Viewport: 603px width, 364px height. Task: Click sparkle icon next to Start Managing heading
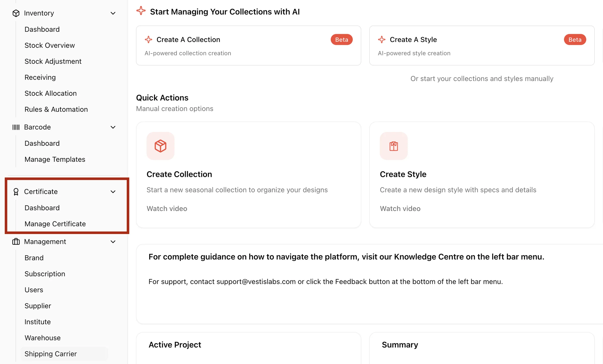[141, 11]
